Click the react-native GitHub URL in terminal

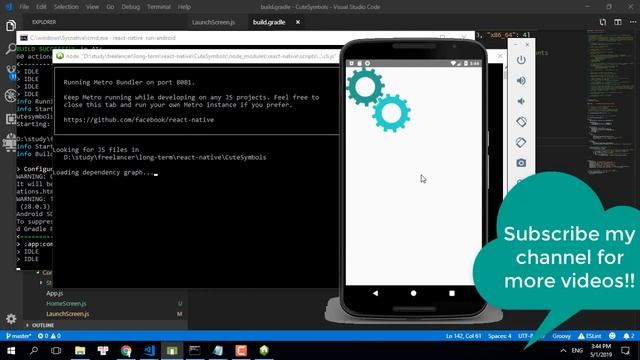point(138,120)
